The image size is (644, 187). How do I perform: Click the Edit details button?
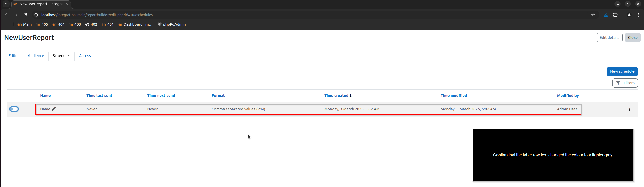pos(609,38)
